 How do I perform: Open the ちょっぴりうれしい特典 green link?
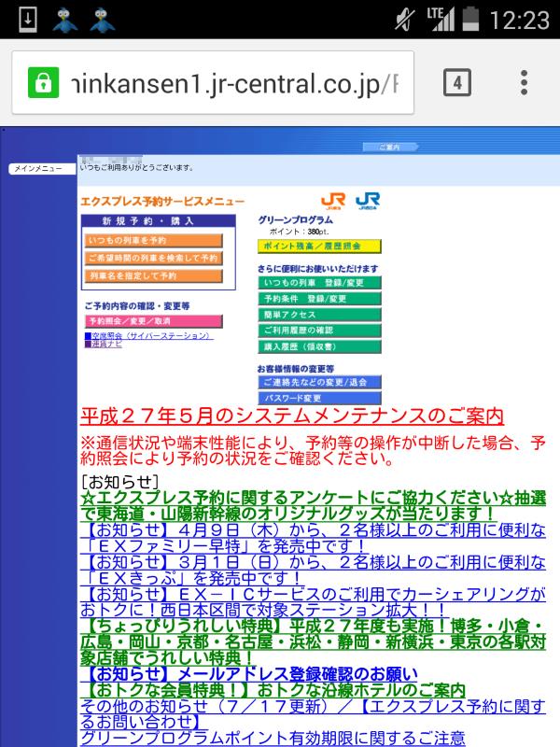pyautogui.click(x=313, y=642)
